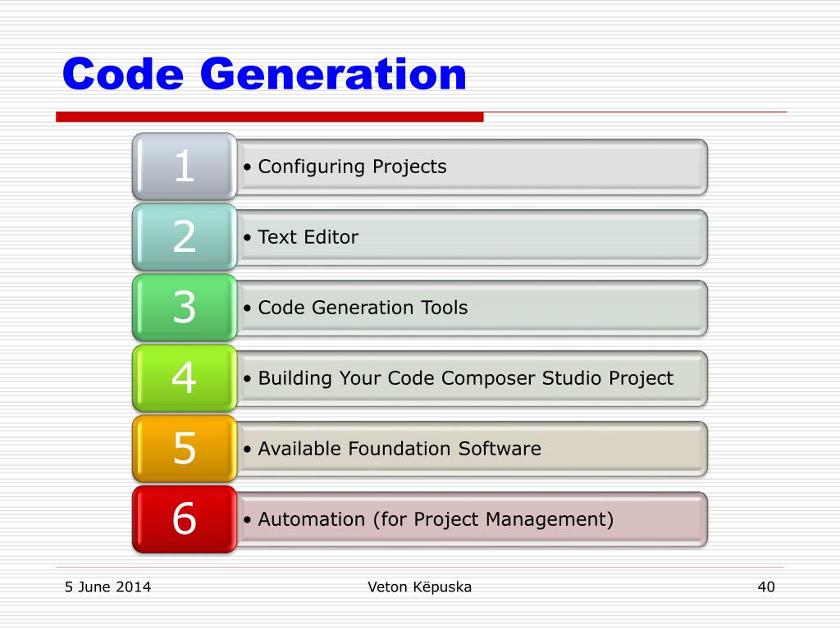Image resolution: width=840 pixels, height=630 pixels.
Task: Click the green number 3 block
Action: pyautogui.click(x=185, y=308)
